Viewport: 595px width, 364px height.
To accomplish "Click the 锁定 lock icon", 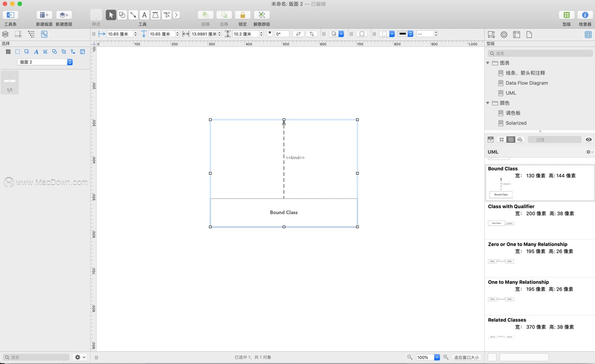I will point(242,15).
